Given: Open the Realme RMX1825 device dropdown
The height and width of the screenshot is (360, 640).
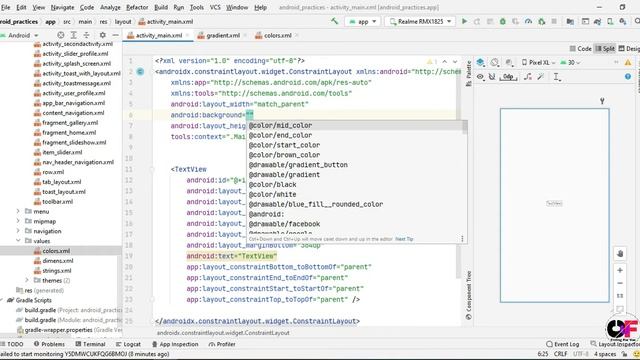Looking at the screenshot, I should pos(420,22).
